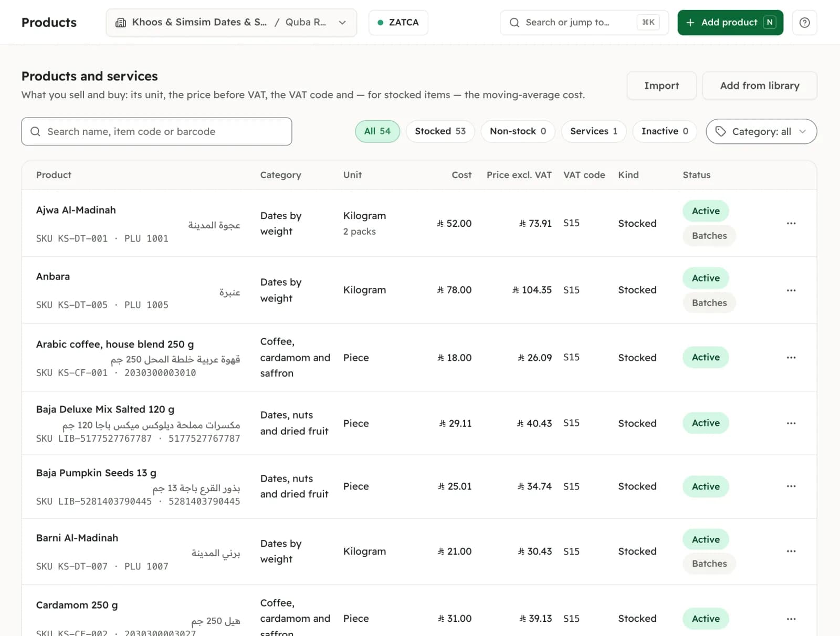Open row options for Baja Pumpkin Seeds
Viewport: 840px width, 636px height.
(x=791, y=486)
